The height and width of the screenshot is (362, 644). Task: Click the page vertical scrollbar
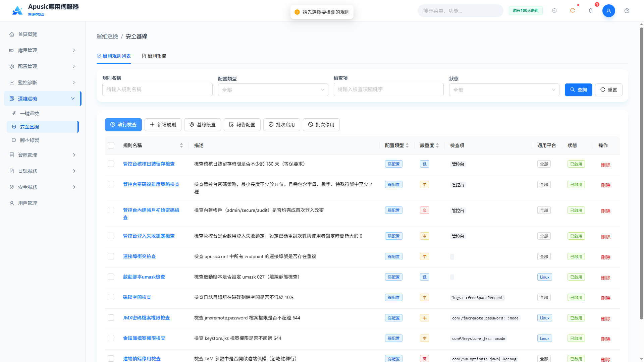click(641, 173)
